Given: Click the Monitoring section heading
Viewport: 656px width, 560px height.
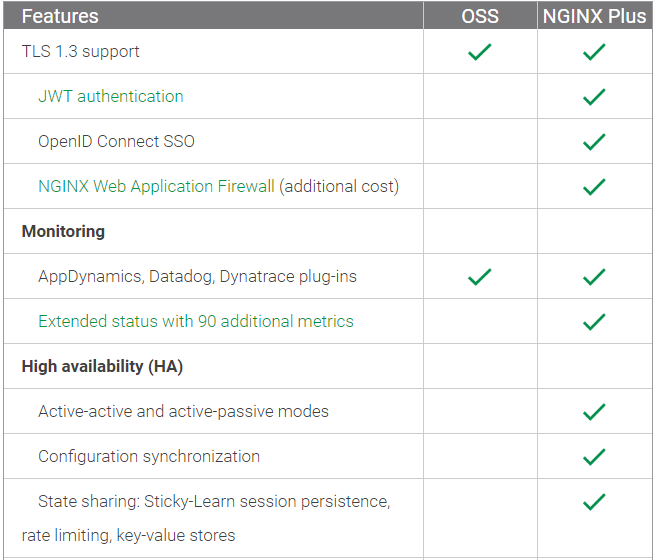Looking at the screenshot, I should coord(63,231).
